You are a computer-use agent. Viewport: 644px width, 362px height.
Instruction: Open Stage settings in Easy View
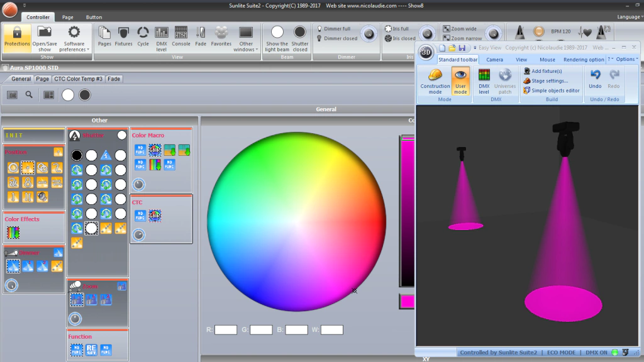point(545,81)
